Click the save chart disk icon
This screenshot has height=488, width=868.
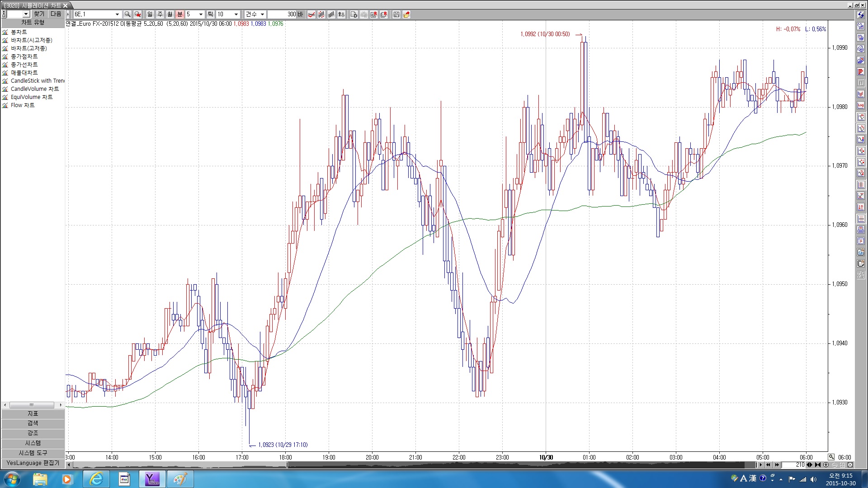coord(396,14)
